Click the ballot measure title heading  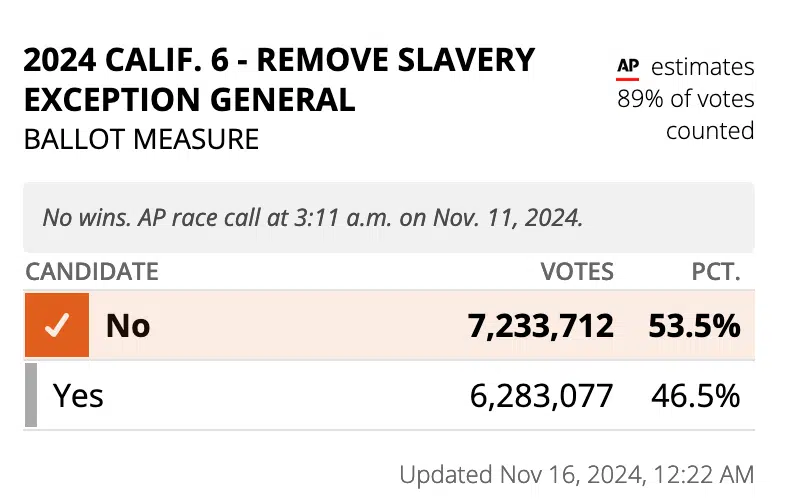point(280,79)
